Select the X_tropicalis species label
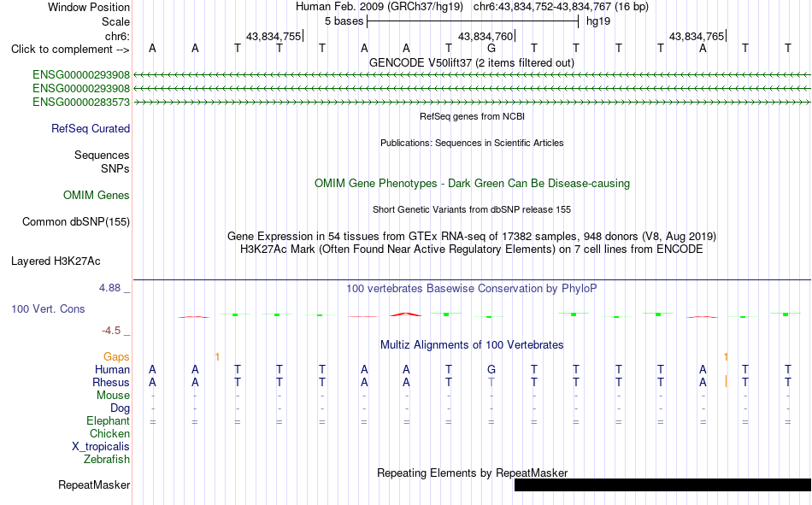812x505 pixels. click(x=101, y=447)
